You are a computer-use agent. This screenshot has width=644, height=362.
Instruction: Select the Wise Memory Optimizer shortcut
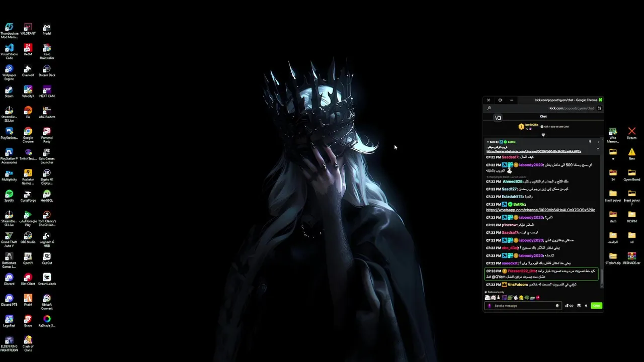[613, 135]
